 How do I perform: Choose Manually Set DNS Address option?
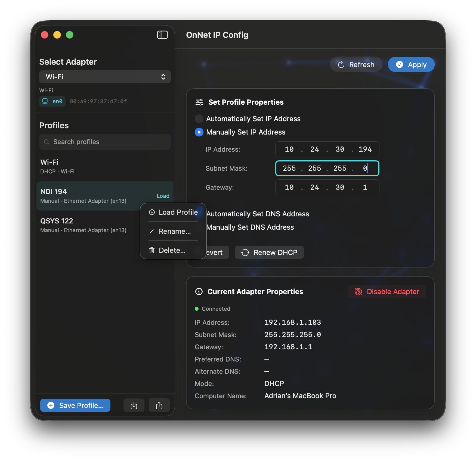[250, 227]
